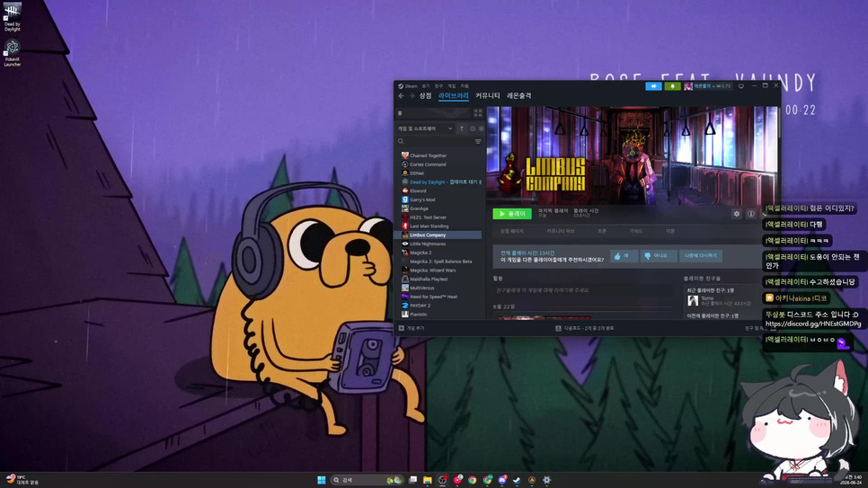868x488 pixels.
Task: Open Community Hub link under game banner
Action: point(560,231)
